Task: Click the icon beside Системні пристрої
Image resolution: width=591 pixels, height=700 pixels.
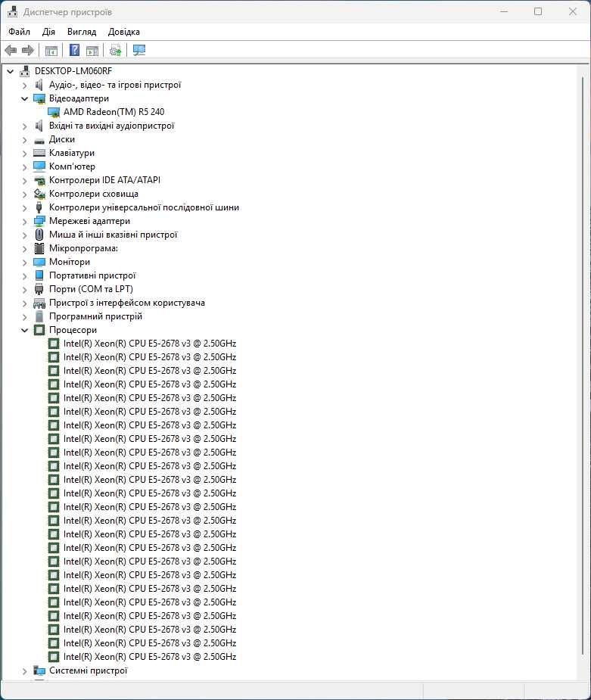Action: point(39,670)
